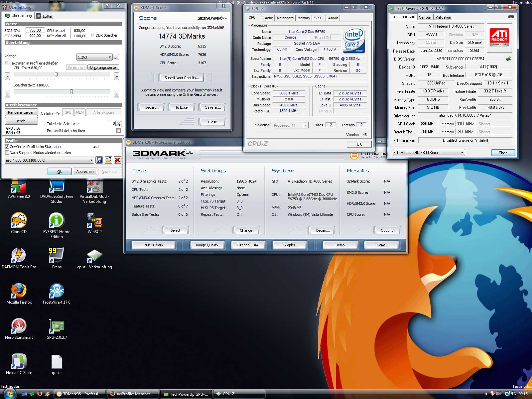532x399 pixels.
Task: Launch EVEREST Home Edition icon
Action: tap(57, 225)
